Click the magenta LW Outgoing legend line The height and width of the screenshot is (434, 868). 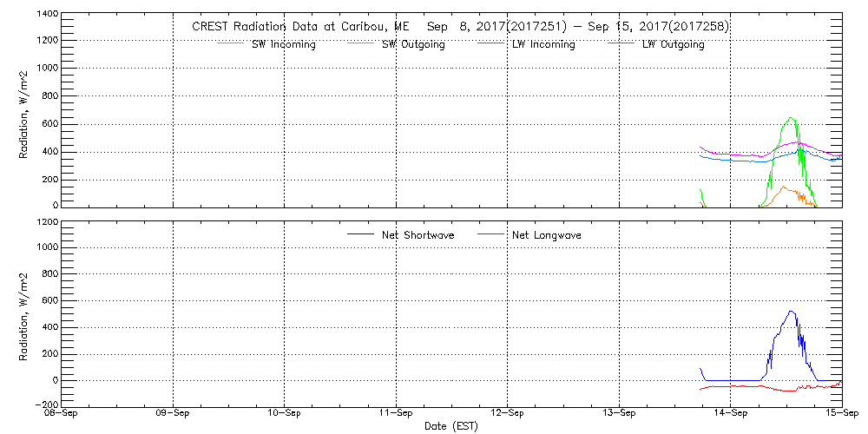(621, 43)
